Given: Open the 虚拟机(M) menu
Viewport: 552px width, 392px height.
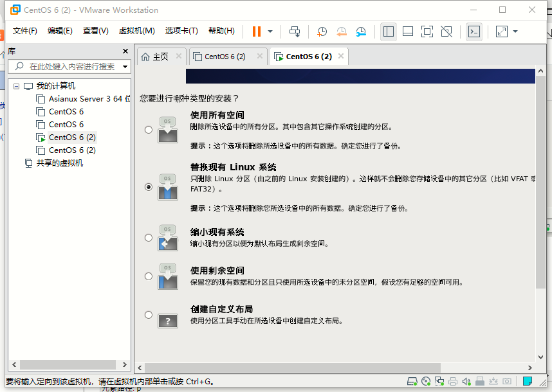Looking at the screenshot, I should (136, 31).
